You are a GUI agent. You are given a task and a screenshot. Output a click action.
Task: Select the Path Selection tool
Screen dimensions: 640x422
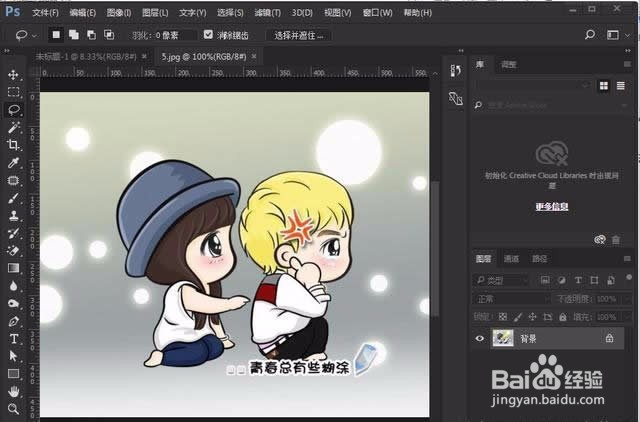click(x=13, y=356)
